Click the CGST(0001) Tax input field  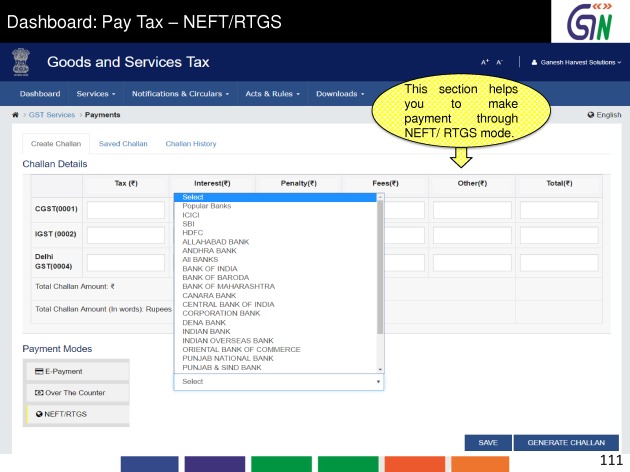pyautogui.click(x=126, y=210)
